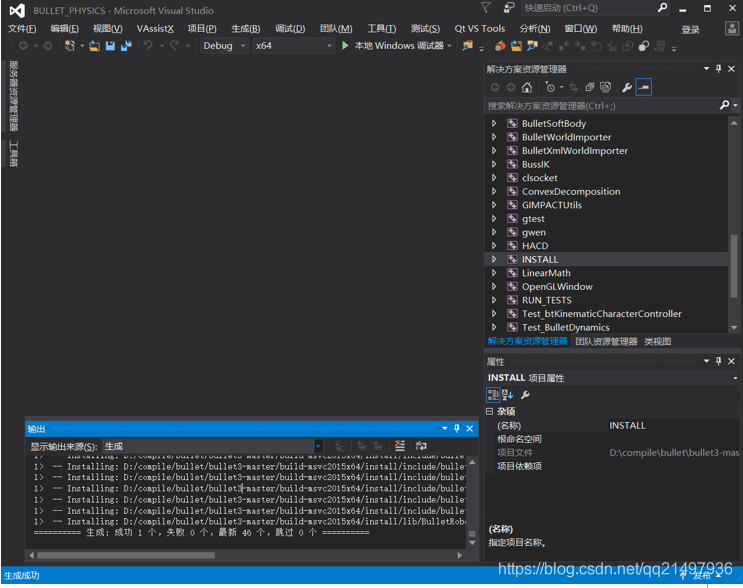Click the green Start Debugging play icon
This screenshot has width=743, height=588.
click(x=345, y=45)
